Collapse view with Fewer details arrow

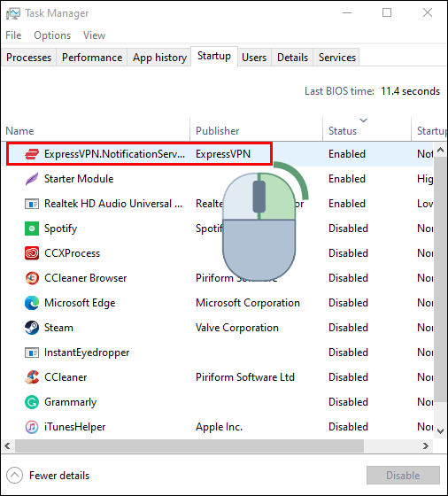[14, 476]
